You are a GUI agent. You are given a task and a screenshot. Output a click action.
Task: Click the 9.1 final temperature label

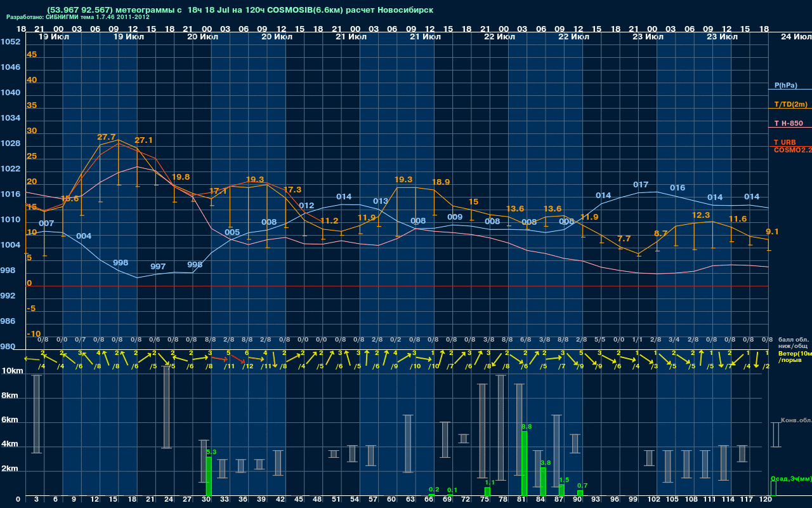coord(772,231)
